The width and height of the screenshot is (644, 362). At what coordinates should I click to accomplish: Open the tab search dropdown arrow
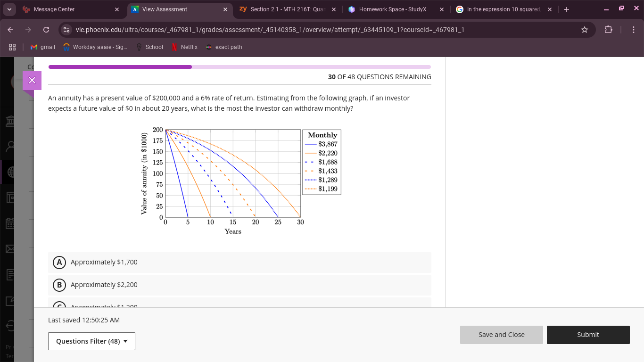click(x=9, y=9)
